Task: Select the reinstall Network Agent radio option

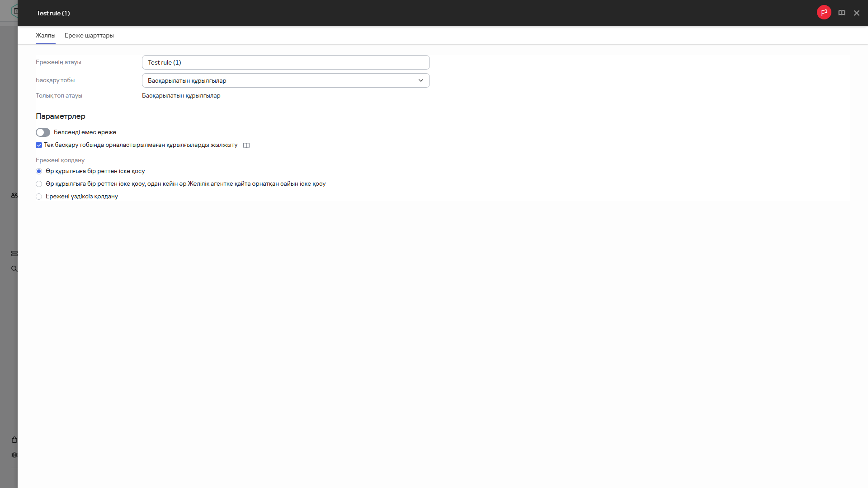Action: tap(39, 184)
